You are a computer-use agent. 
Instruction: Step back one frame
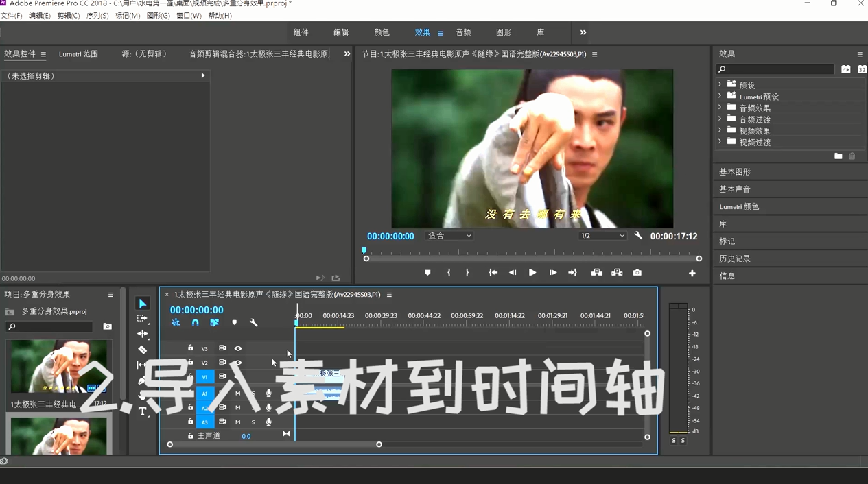click(513, 273)
